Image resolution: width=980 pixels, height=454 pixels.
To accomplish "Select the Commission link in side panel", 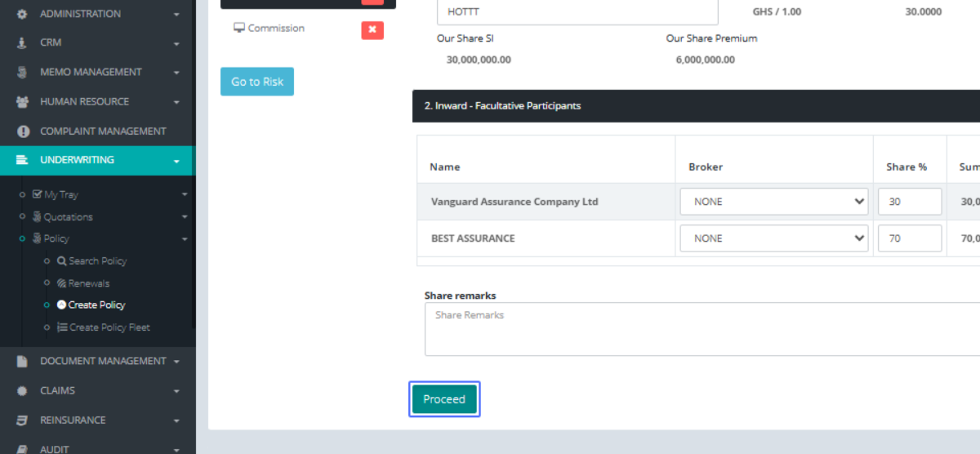I will point(275,29).
